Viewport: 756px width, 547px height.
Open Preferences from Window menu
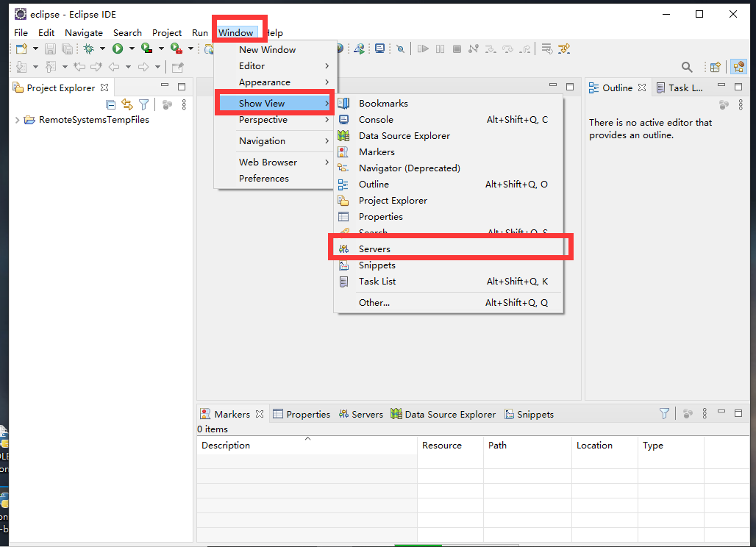pos(275,179)
